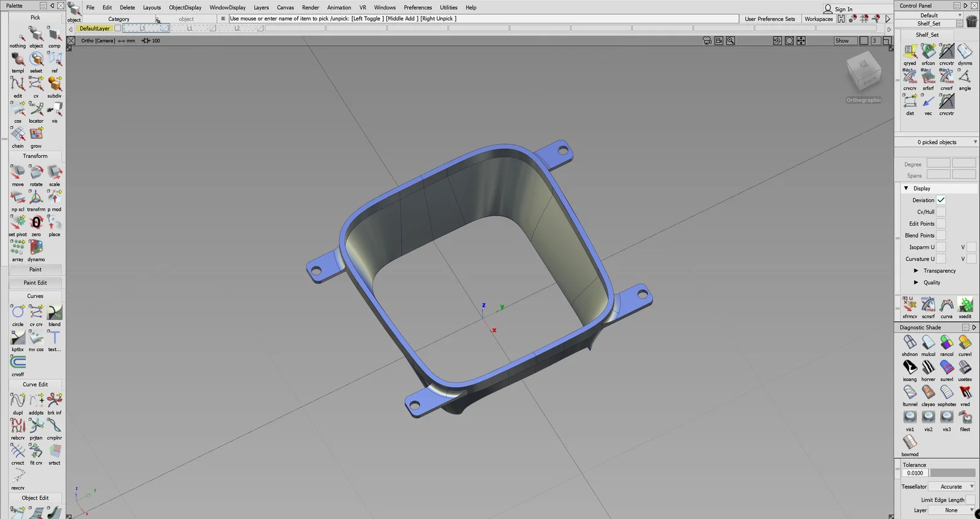Click the Show button in viewport
The height and width of the screenshot is (519, 980).
(845, 41)
